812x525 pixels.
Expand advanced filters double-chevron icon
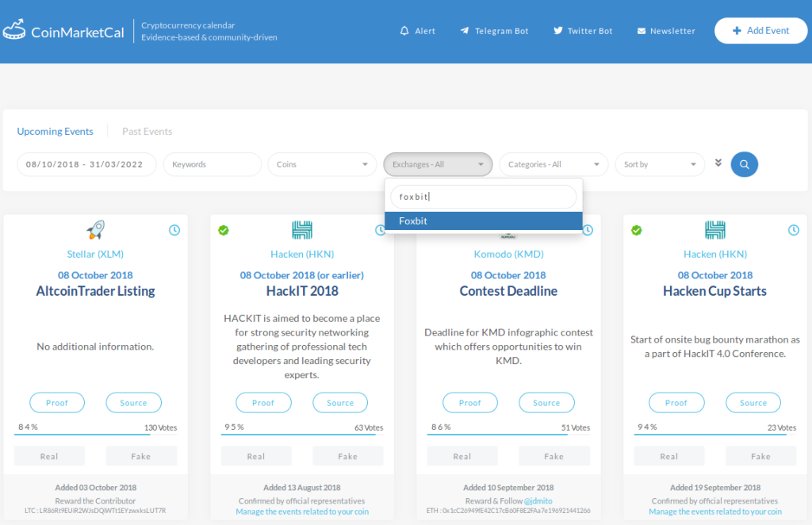[x=718, y=163]
